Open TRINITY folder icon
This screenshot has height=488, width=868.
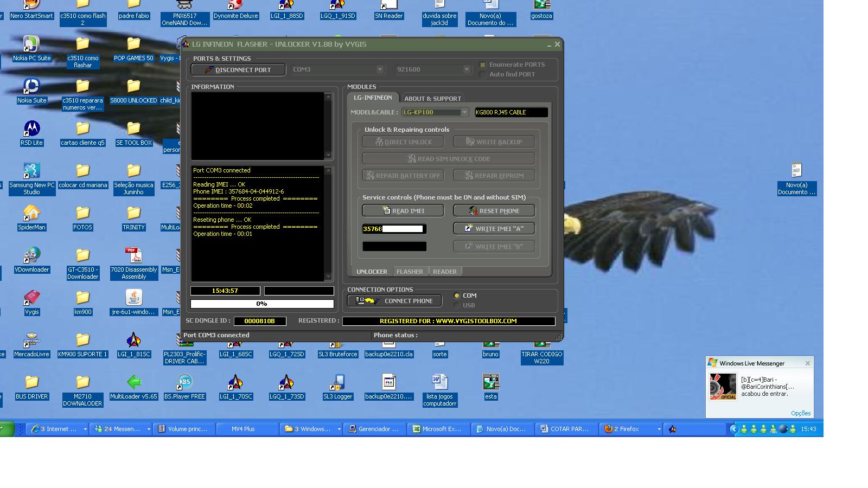[x=133, y=214]
